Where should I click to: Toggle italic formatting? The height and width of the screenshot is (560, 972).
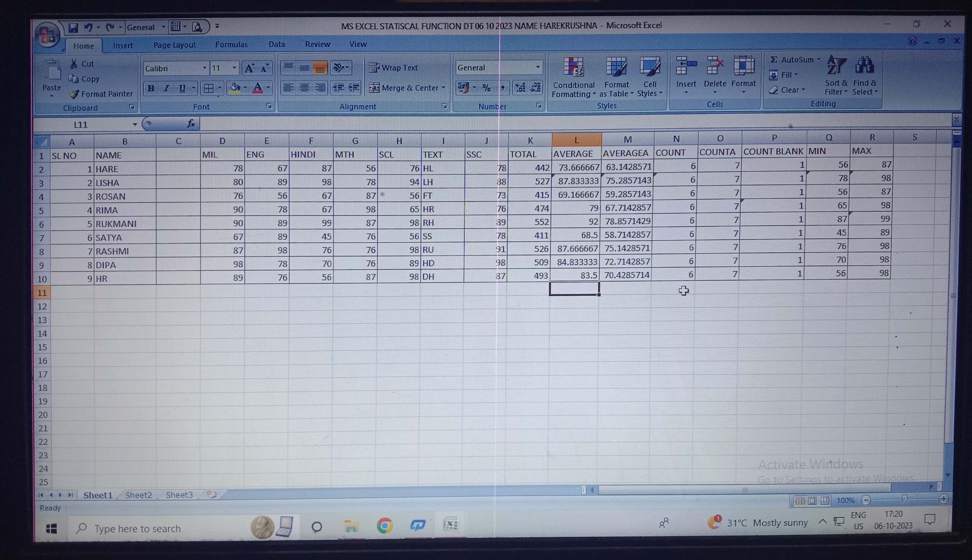coord(167,88)
